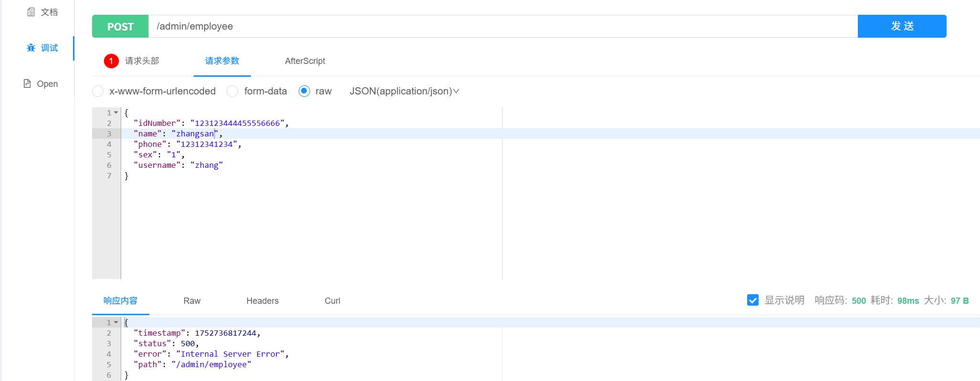
Task: Open the Headers response tab
Action: click(x=262, y=301)
